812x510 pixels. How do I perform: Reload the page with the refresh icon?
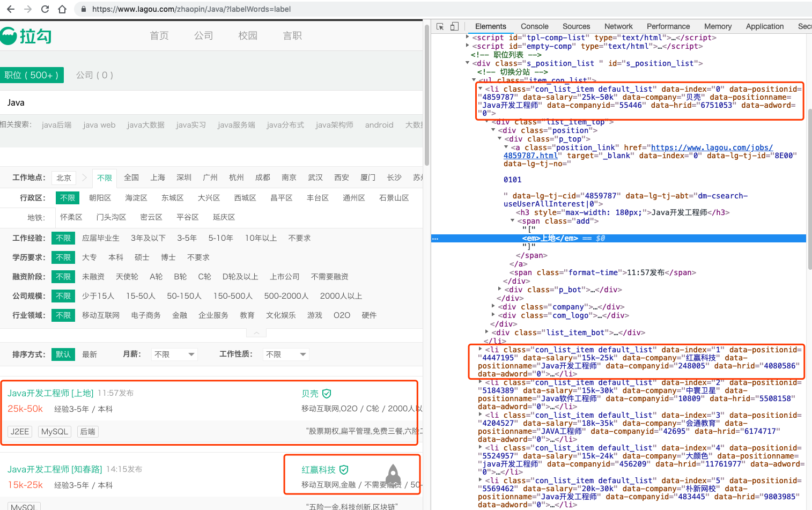point(45,9)
